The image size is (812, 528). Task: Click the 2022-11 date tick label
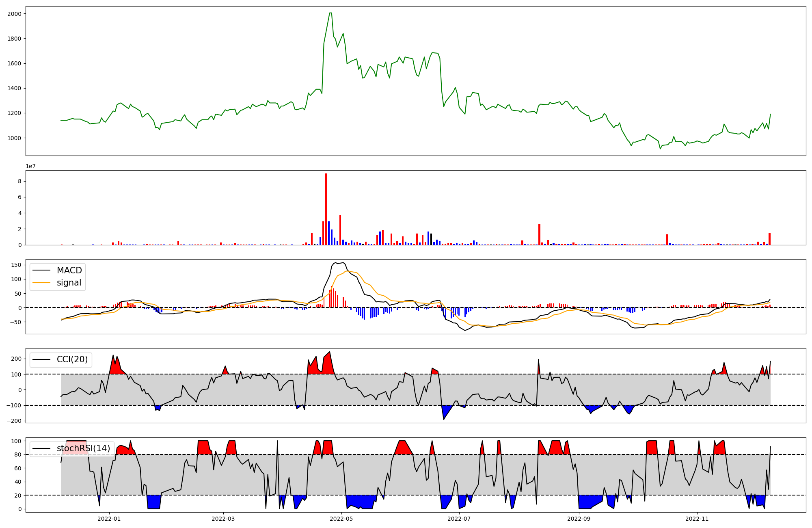[x=697, y=519]
